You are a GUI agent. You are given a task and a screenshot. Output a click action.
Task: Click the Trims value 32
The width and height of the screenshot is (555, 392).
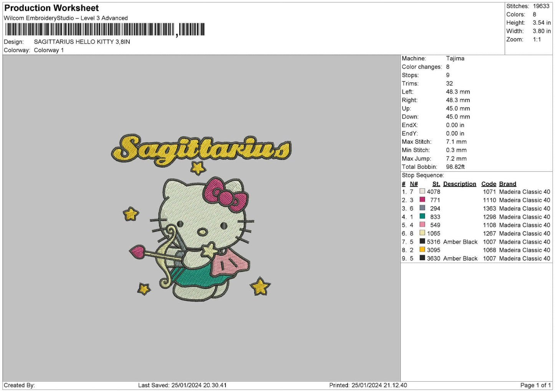point(449,83)
